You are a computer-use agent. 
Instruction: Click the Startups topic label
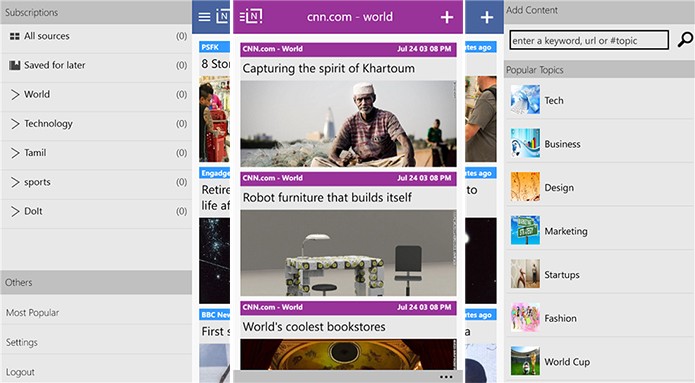tap(562, 274)
